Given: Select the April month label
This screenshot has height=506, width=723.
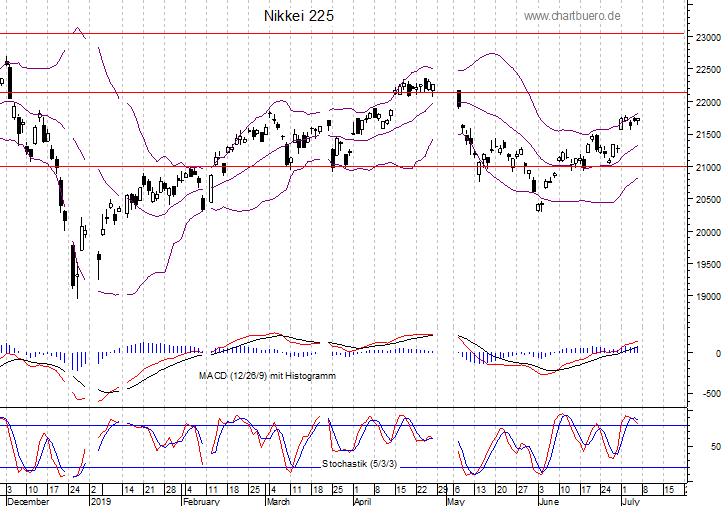Looking at the screenshot, I should 362,501.
